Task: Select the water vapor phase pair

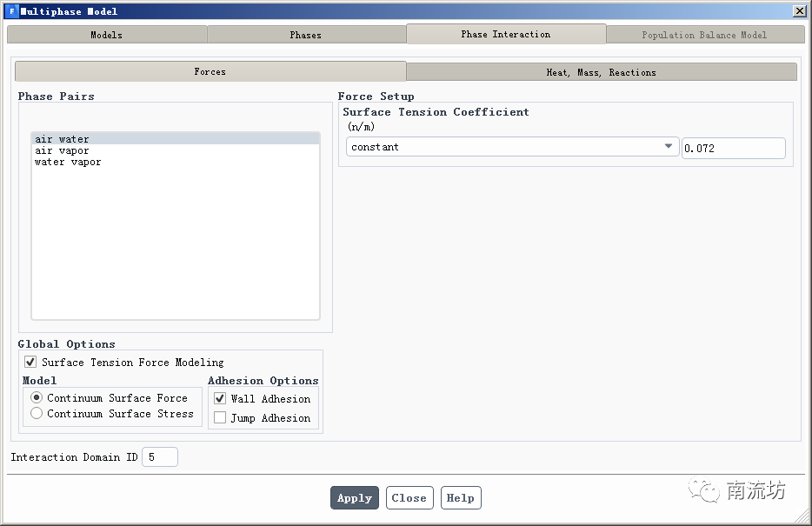Action: pyautogui.click(x=175, y=162)
